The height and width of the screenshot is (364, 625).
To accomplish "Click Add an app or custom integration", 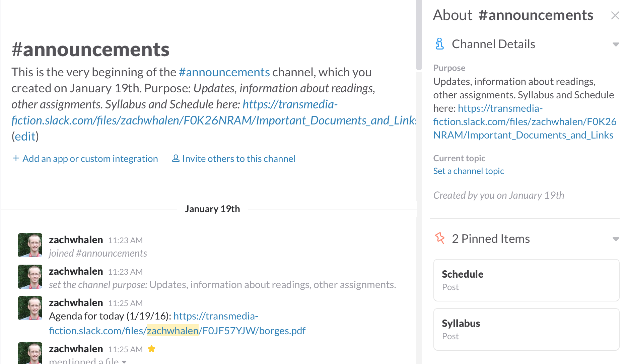I will point(90,159).
